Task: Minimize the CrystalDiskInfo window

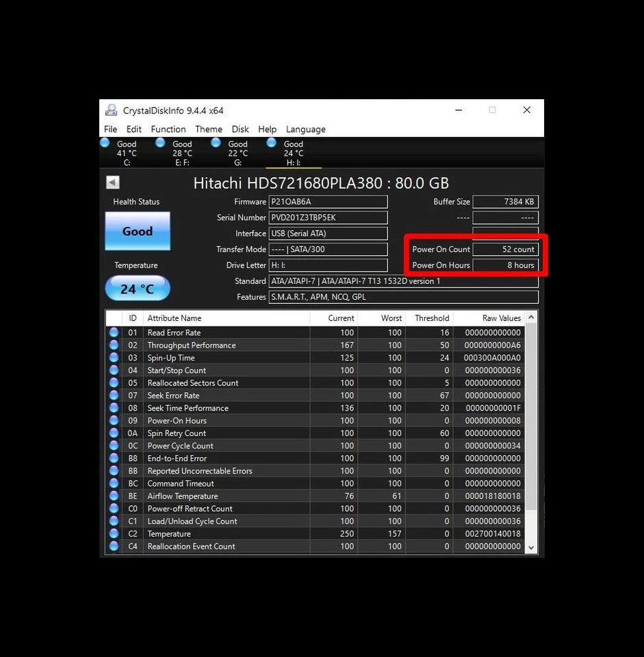Action: tap(459, 110)
